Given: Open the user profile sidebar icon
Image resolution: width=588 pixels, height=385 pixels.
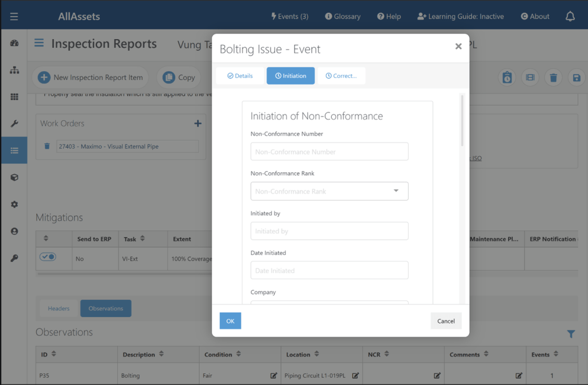Looking at the screenshot, I should tap(14, 230).
